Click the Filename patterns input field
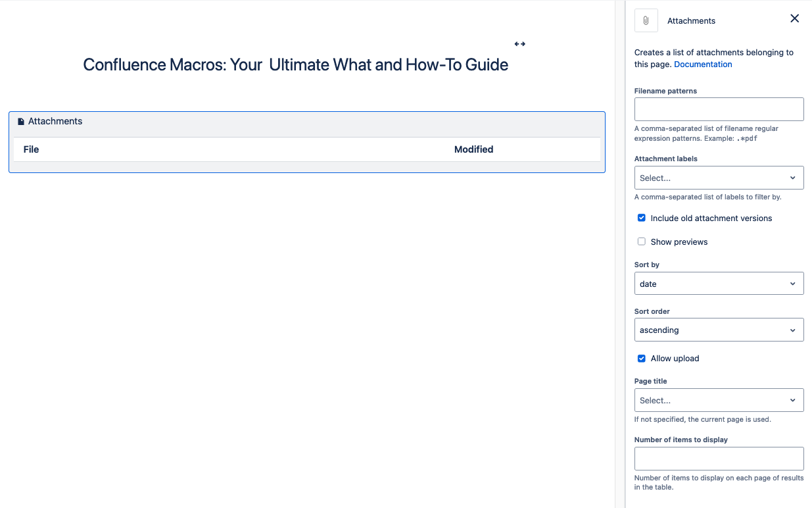This screenshot has width=812, height=508. click(x=719, y=109)
